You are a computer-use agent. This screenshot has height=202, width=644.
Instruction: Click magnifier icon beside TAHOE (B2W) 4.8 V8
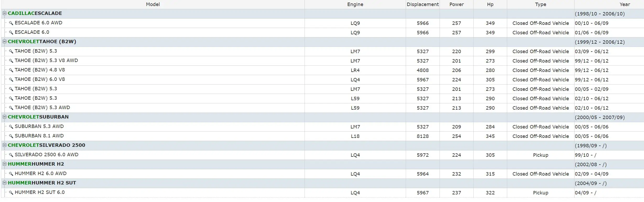(x=11, y=70)
